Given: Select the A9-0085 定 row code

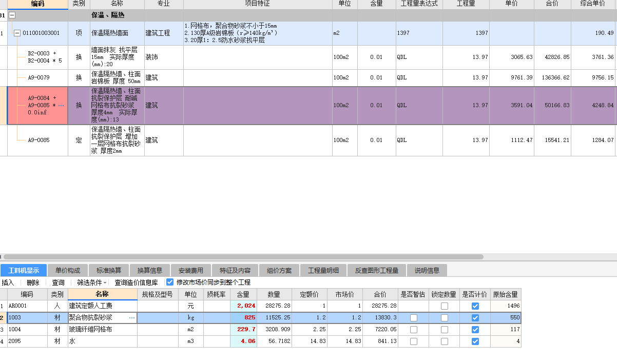Looking at the screenshot, I should 38,140.
